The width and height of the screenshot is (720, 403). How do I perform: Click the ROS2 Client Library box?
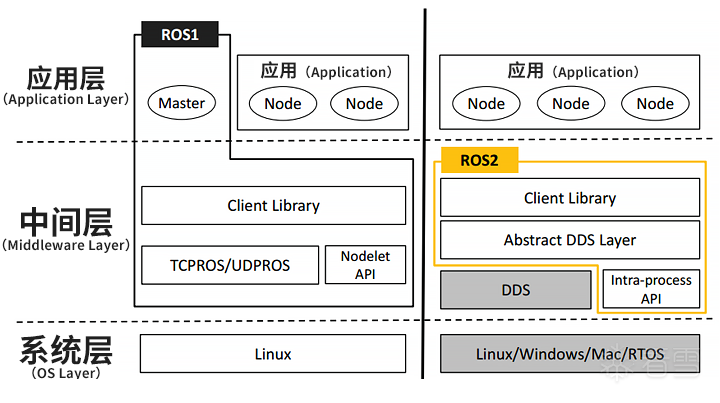pos(570,198)
